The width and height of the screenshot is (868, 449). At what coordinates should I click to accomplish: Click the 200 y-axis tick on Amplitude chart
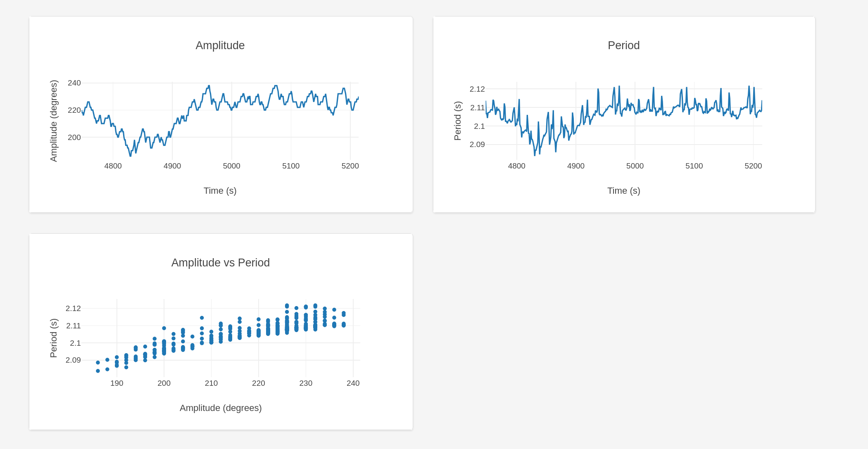74,138
